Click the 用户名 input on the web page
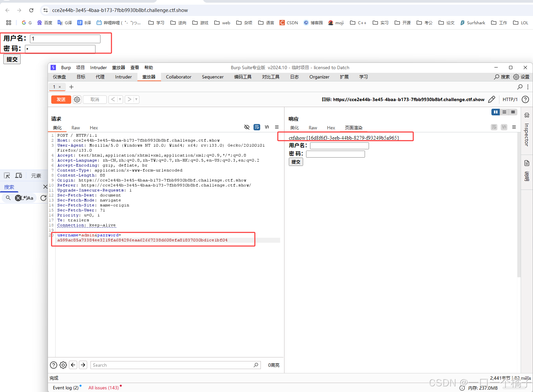Image resolution: width=533 pixels, height=392 pixels. 65,39
